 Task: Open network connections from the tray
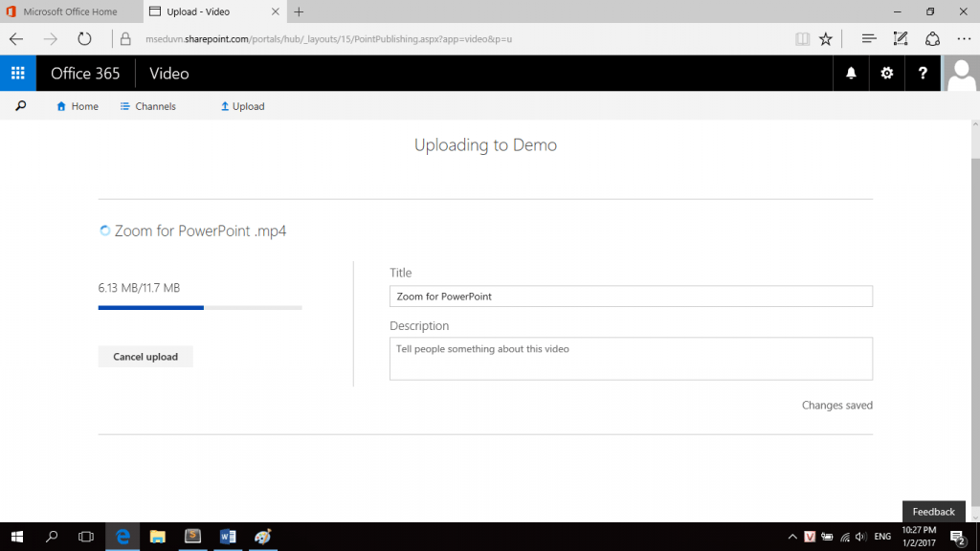point(844,537)
